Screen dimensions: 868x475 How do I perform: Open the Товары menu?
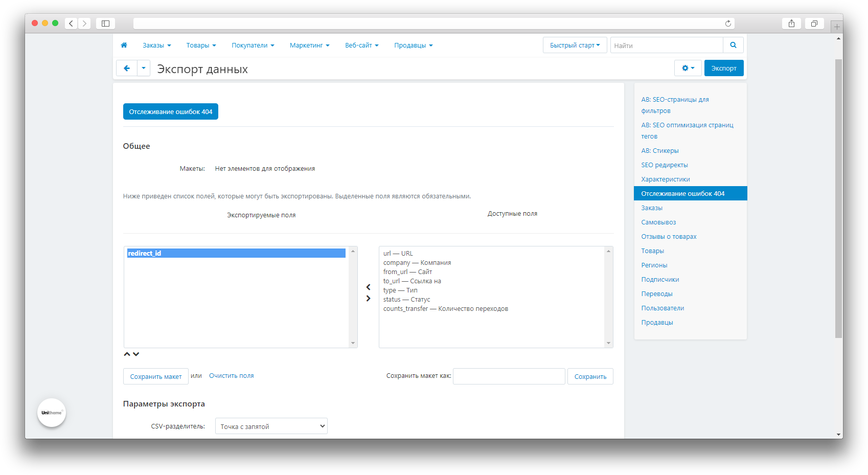[201, 46]
